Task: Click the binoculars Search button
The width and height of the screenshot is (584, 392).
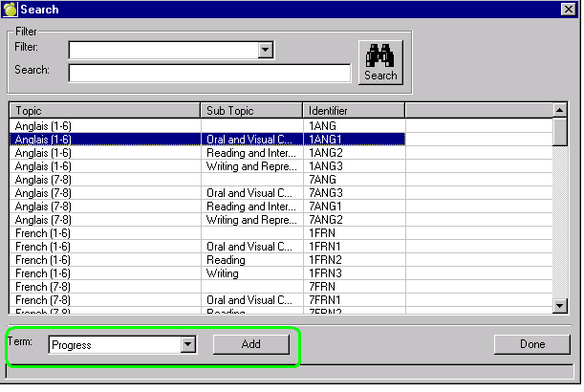Action: [x=379, y=62]
